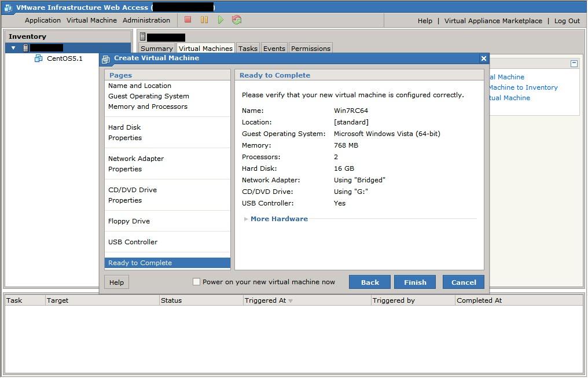Click the Target column header
The width and height of the screenshot is (588, 378).
click(x=102, y=300)
